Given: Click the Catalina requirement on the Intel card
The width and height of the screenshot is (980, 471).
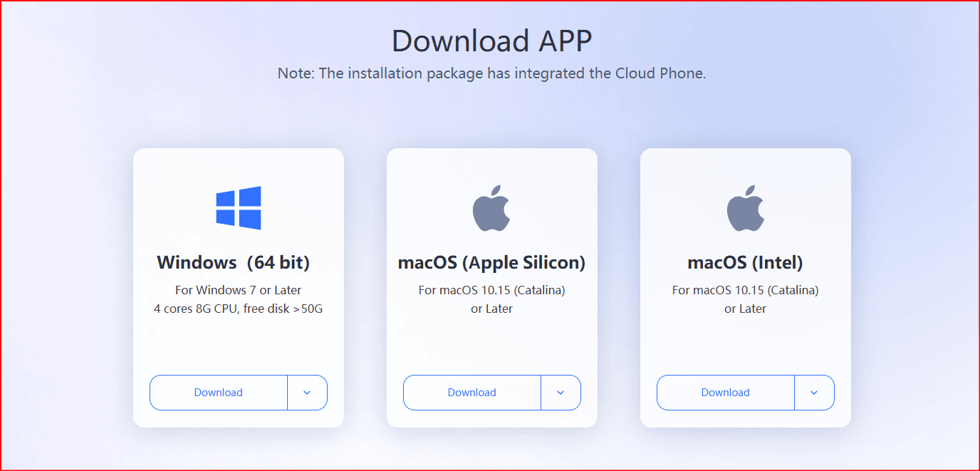Looking at the screenshot, I should [x=745, y=290].
